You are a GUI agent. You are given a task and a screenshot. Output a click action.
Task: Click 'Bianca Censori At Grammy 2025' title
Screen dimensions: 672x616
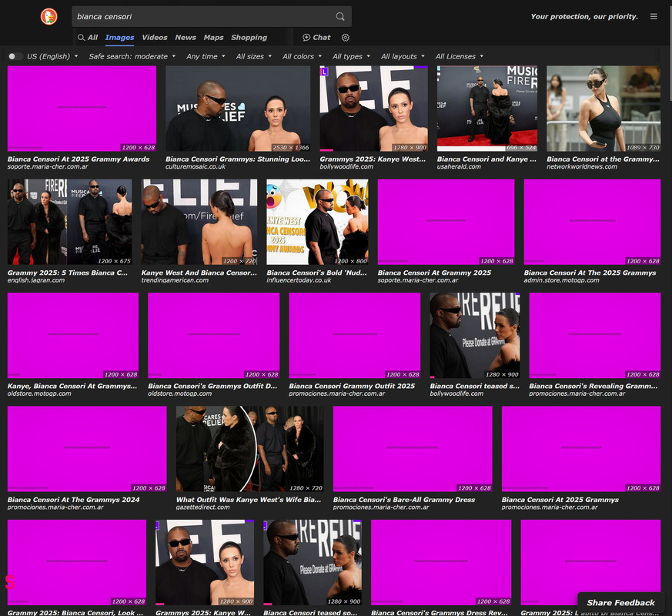tap(434, 273)
